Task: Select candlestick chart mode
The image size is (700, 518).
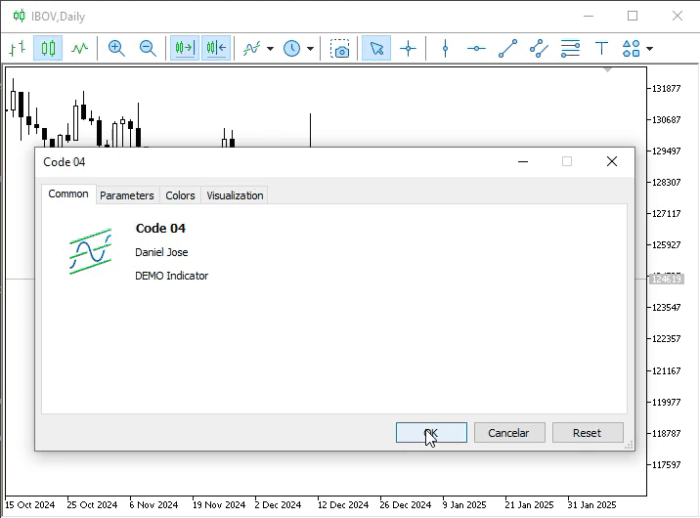Action: coord(48,48)
